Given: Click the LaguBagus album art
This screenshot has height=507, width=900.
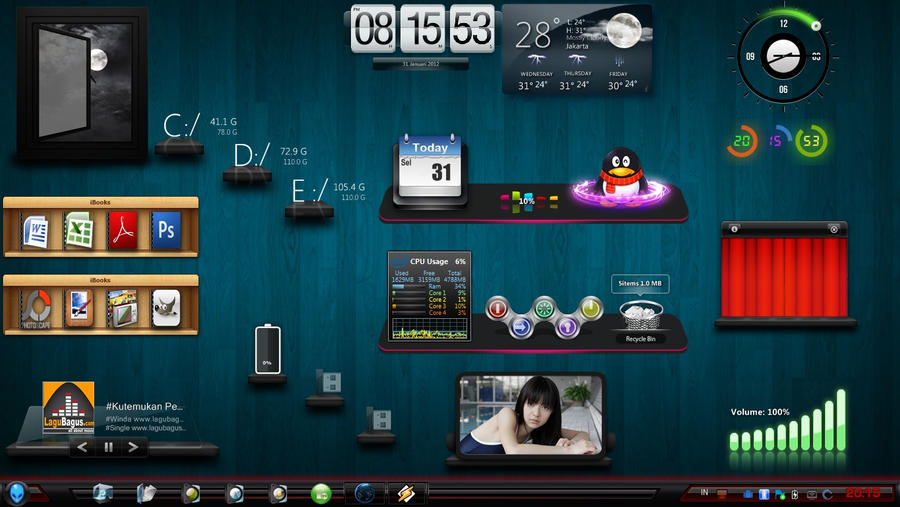Looking at the screenshot, I should coord(68,408).
